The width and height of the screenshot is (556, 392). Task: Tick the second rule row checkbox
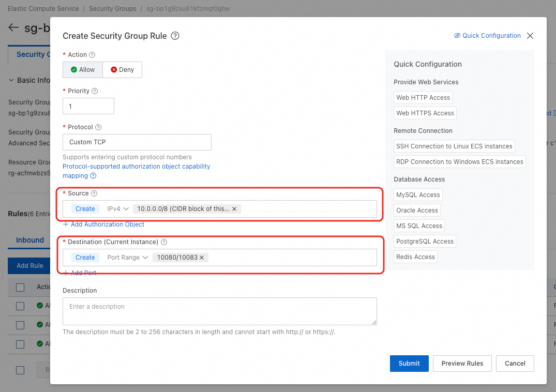pyautogui.click(x=20, y=325)
